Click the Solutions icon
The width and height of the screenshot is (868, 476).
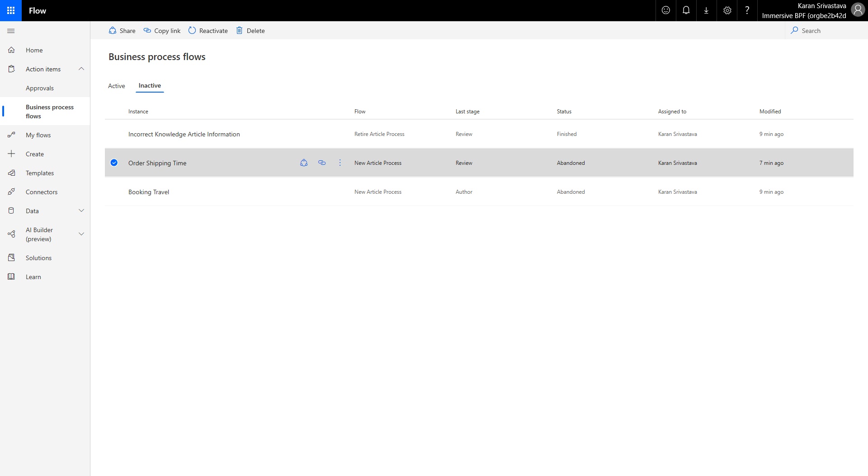(x=11, y=258)
